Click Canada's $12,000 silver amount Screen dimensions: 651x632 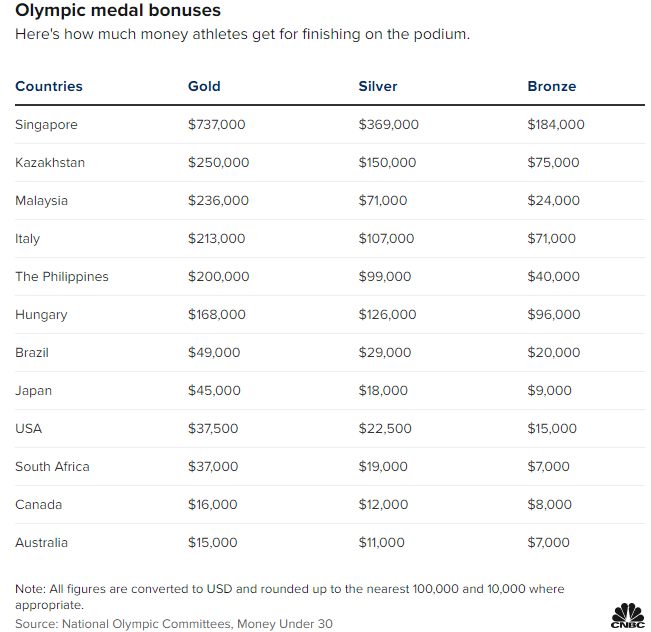click(x=384, y=505)
